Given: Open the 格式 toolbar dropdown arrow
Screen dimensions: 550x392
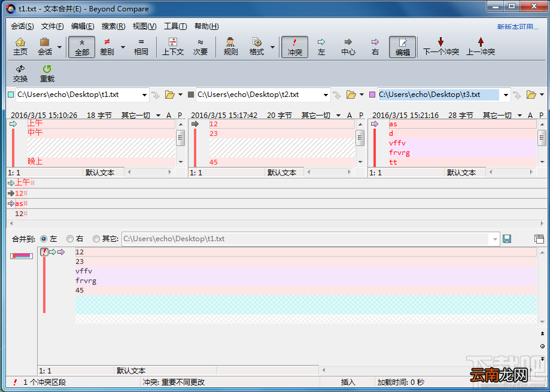Looking at the screenshot, I should point(272,47).
